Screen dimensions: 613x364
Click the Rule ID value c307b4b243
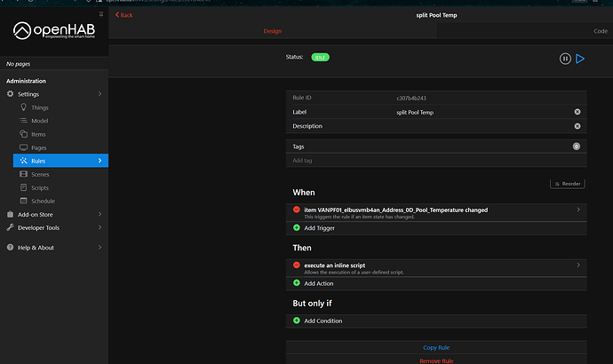point(411,98)
